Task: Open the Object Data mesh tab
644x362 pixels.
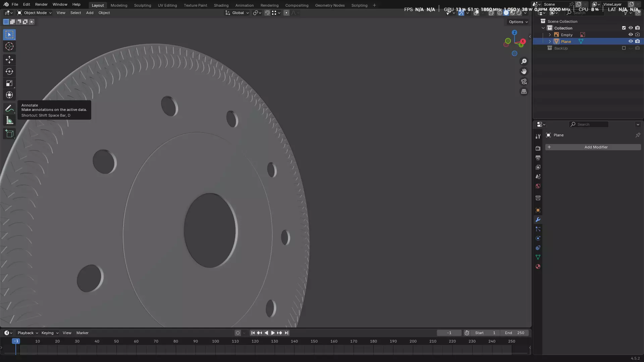Action: click(538, 257)
